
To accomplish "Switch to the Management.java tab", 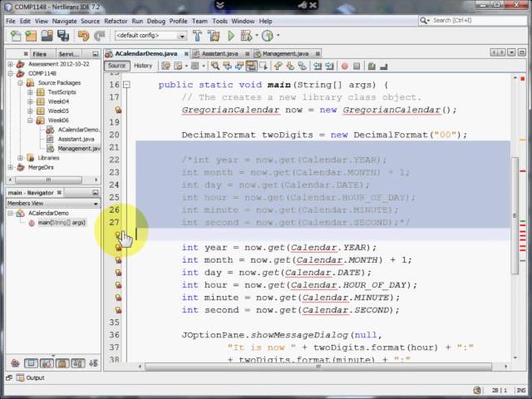I will click(x=285, y=53).
